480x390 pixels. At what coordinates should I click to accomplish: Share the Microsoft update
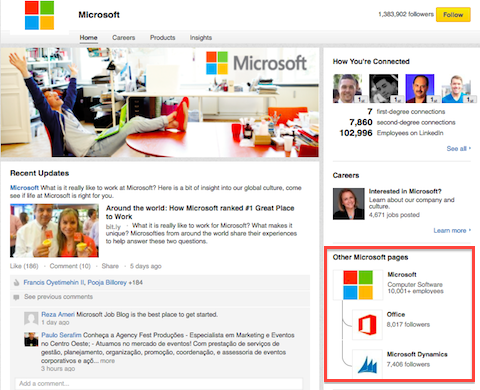[x=110, y=266]
